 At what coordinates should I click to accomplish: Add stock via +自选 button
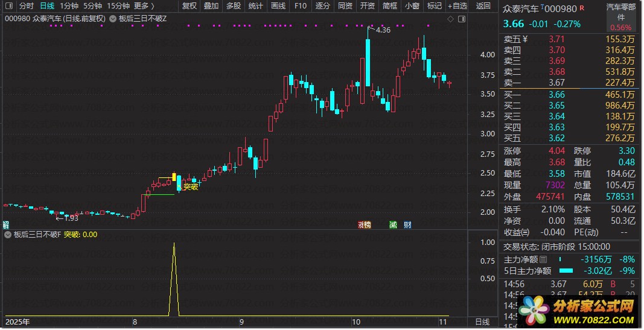tap(457, 6)
